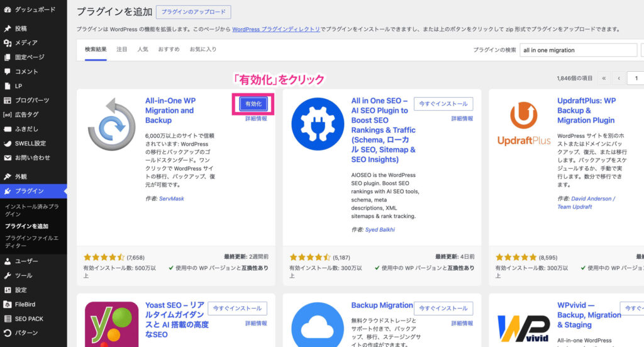Click the プラグインのアップロード button
This screenshot has height=347, width=644.
pyautogui.click(x=194, y=12)
